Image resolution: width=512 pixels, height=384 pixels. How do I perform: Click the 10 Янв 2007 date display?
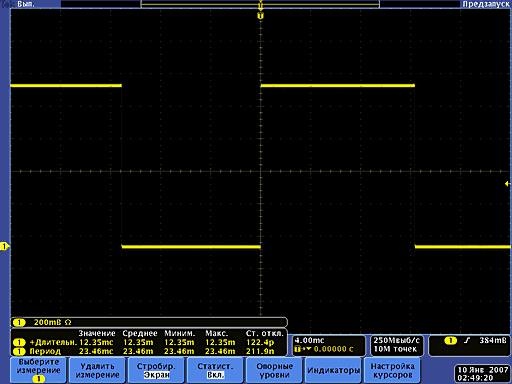pyautogui.click(x=483, y=370)
